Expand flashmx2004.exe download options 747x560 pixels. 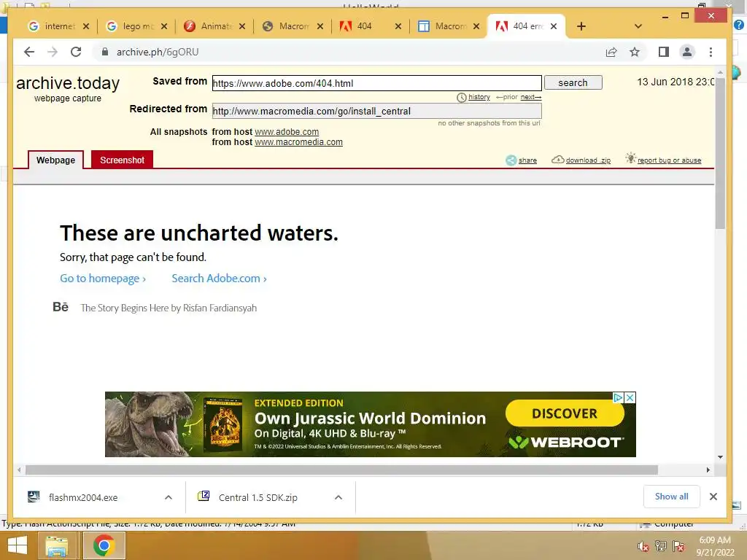click(169, 497)
